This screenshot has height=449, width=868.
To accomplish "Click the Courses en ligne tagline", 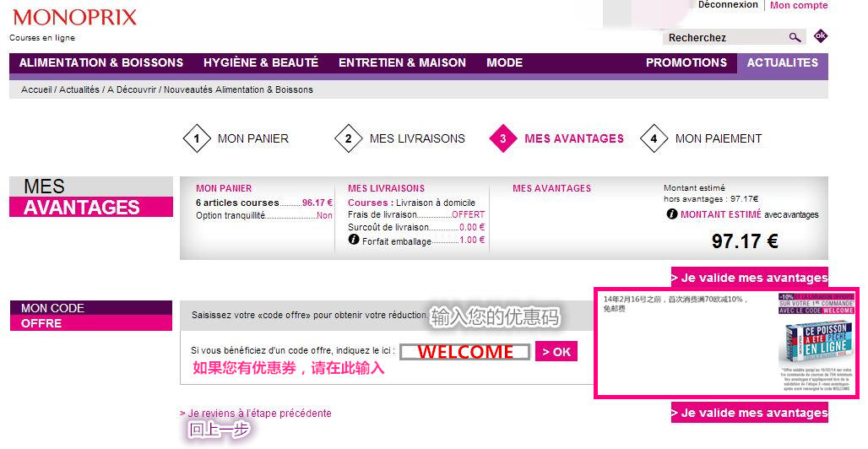I will point(42,38).
